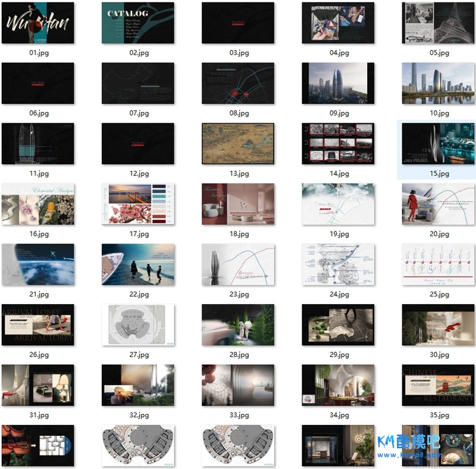
Task: Click the 14.jpg file name label
Action: tap(339, 174)
